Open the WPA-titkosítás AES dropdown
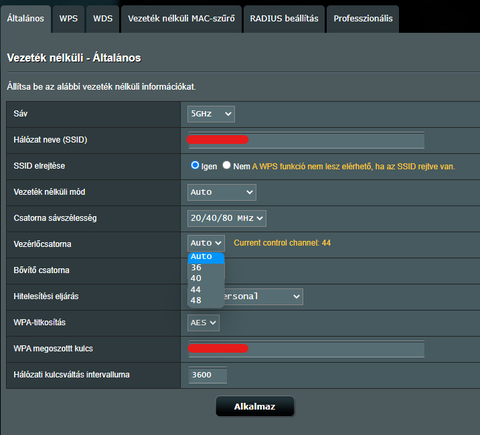480x435 pixels. (203, 323)
